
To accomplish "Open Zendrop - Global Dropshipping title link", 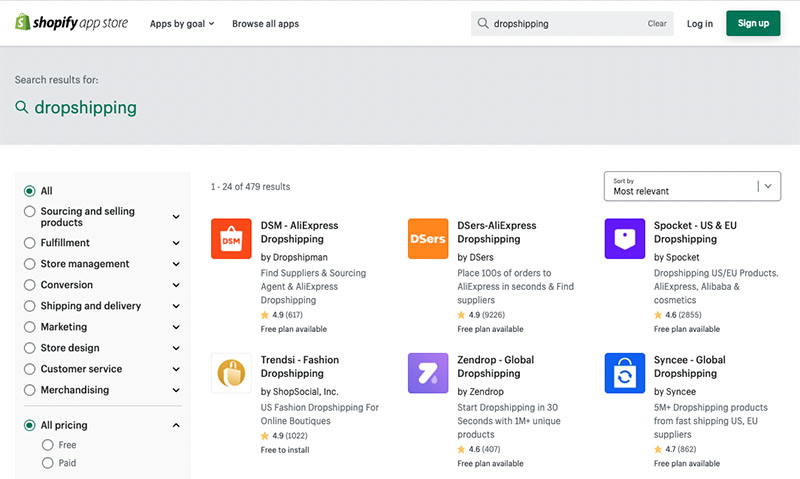I will pyautogui.click(x=495, y=366).
